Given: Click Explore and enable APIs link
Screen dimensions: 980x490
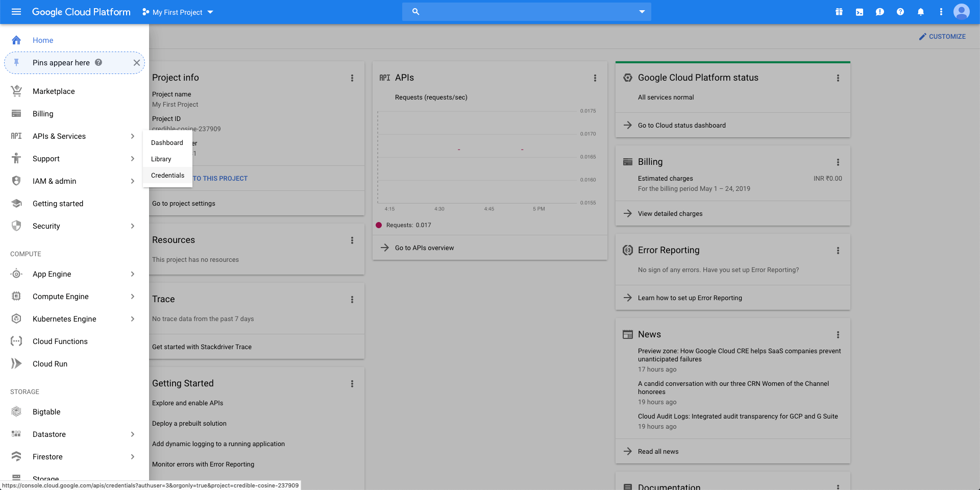Looking at the screenshot, I should [188, 403].
